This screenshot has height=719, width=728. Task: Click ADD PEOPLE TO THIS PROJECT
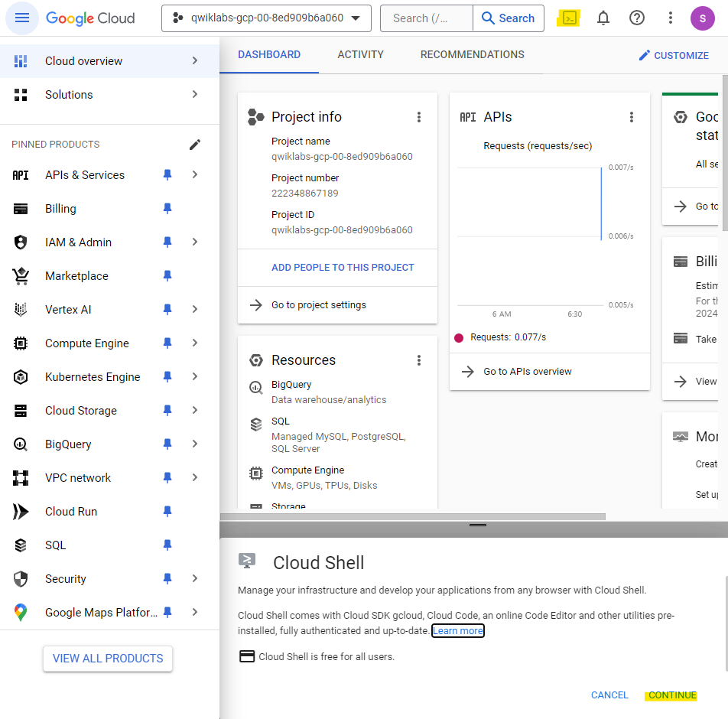pos(343,268)
